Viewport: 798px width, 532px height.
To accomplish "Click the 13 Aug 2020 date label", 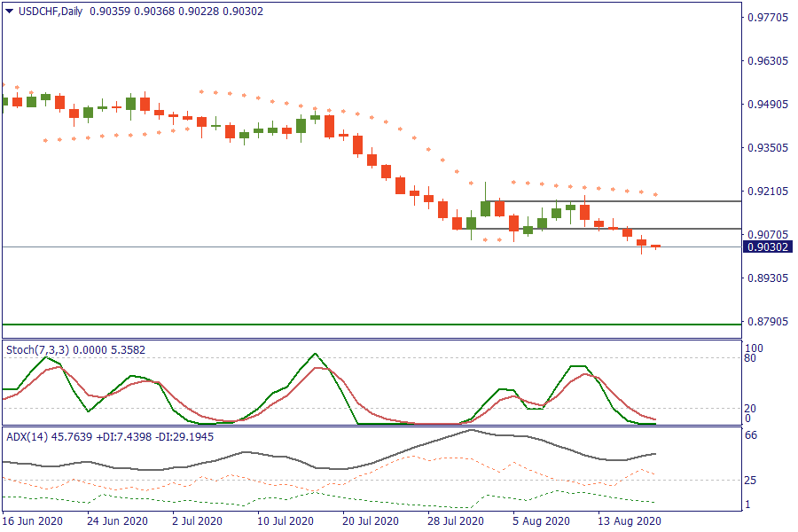I will [630, 521].
